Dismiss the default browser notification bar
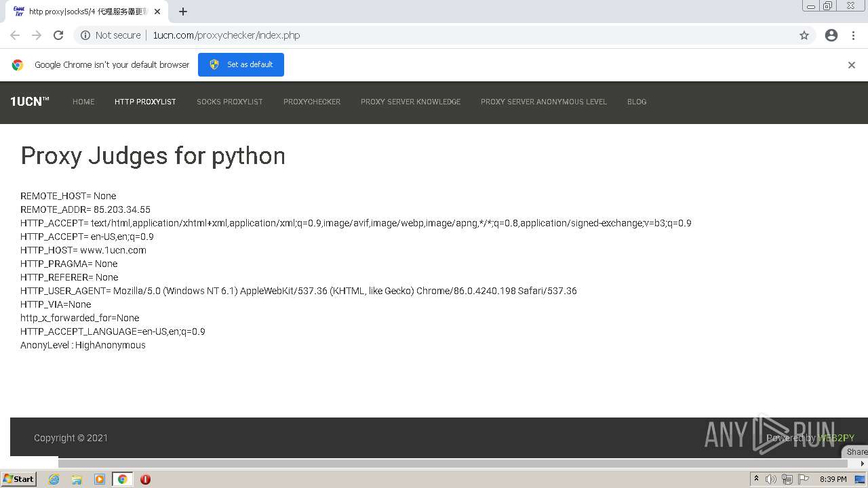 [852, 65]
